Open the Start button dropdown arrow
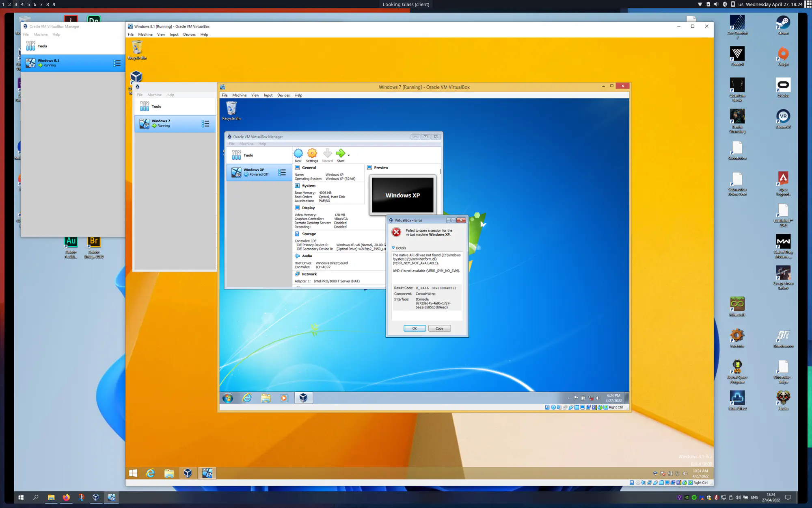The image size is (812, 508). pos(349,155)
